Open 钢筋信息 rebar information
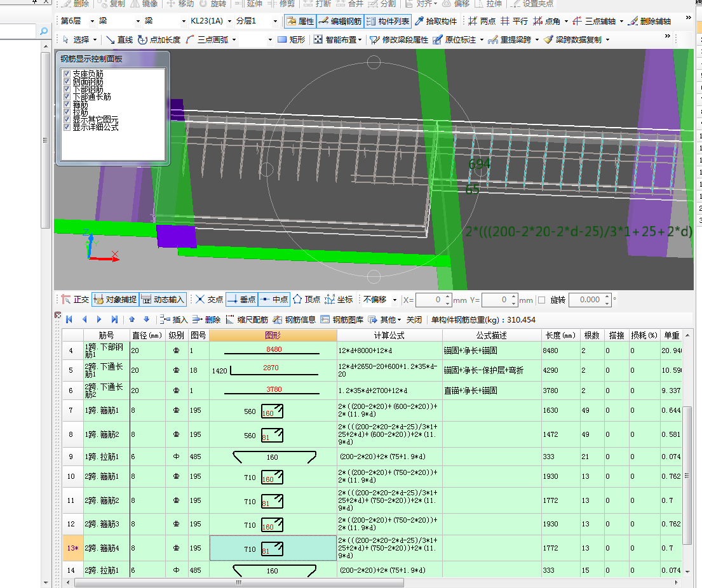Image resolution: width=702 pixels, height=588 pixels. pyautogui.click(x=295, y=319)
